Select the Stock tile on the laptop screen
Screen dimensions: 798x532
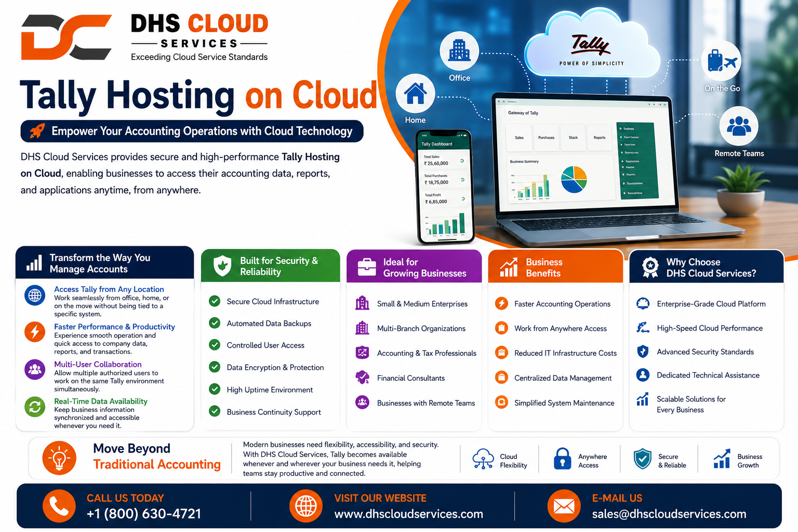click(574, 138)
